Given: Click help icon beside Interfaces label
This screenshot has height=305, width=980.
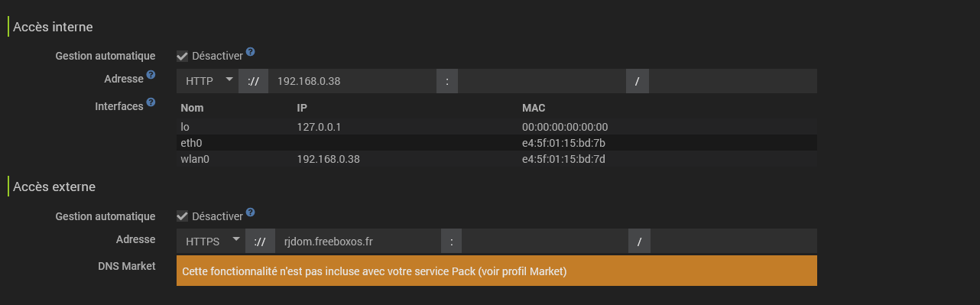Looking at the screenshot, I should (151, 102).
